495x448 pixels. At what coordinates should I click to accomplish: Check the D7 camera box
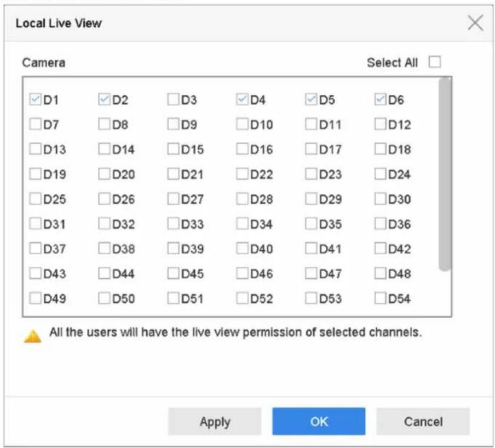35,124
